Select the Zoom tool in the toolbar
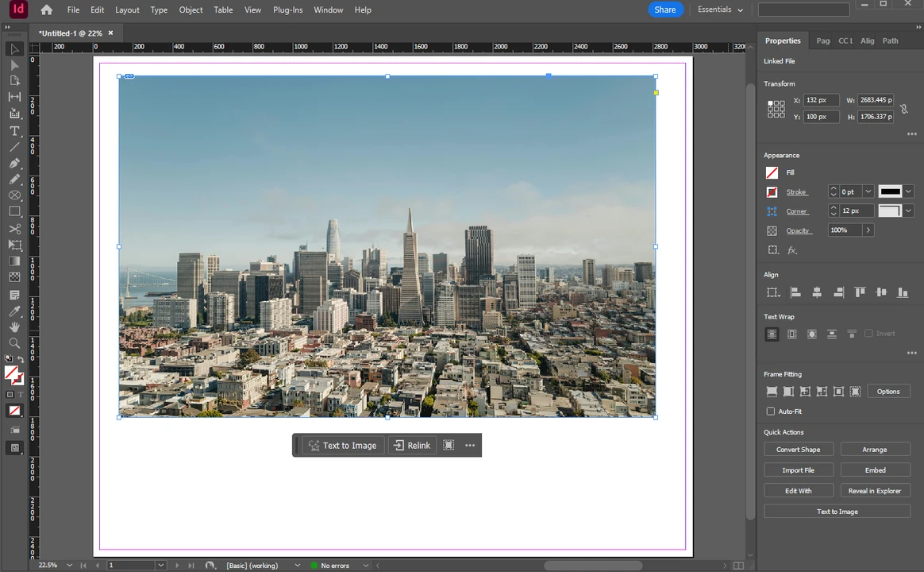This screenshot has width=924, height=572. tap(15, 343)
